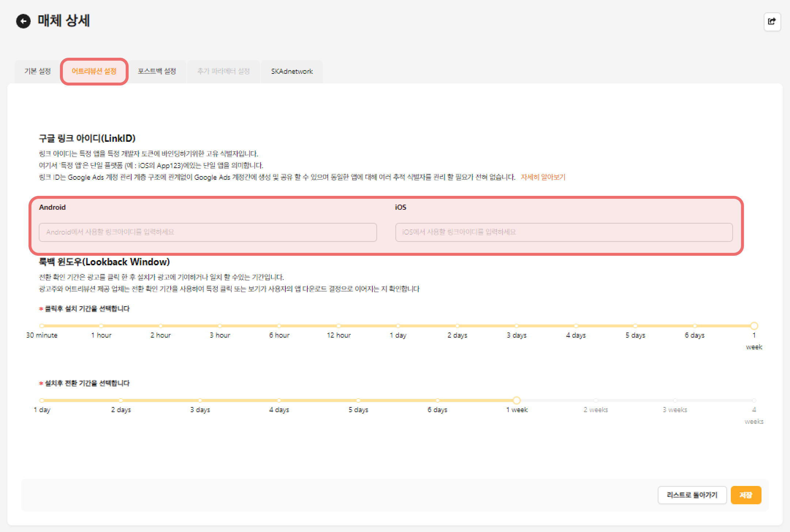
Task: Set click-to-install window to 30 minute
Action: click(42, 326)
